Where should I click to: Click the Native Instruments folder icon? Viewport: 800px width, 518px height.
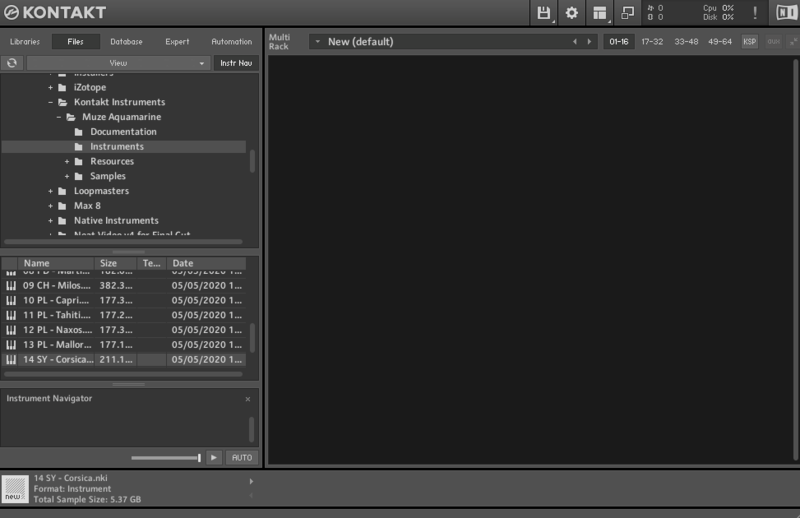coord(62,221)
